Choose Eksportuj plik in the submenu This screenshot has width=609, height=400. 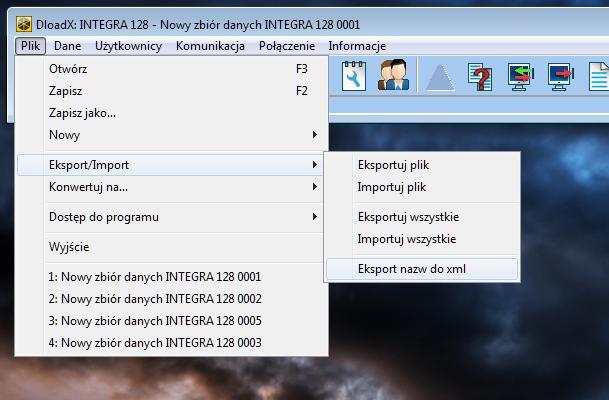[x=422, y=165]
